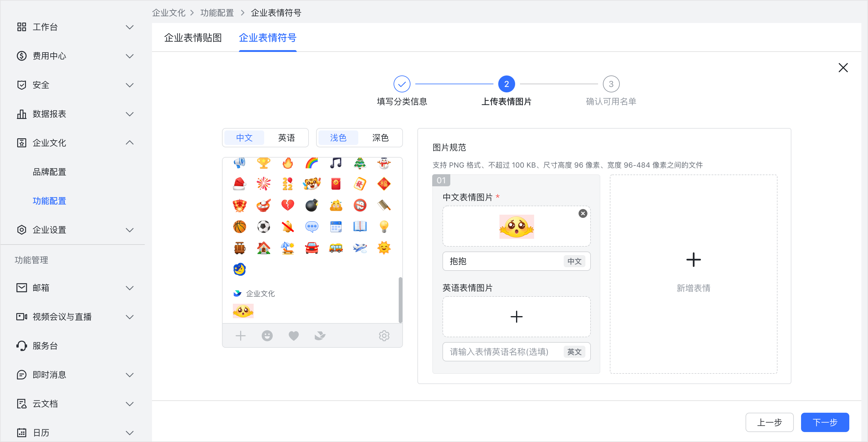Click the English emoji name input field
Image resolution: width=868 pixels, height=442 pixels.
click(516, 352)
